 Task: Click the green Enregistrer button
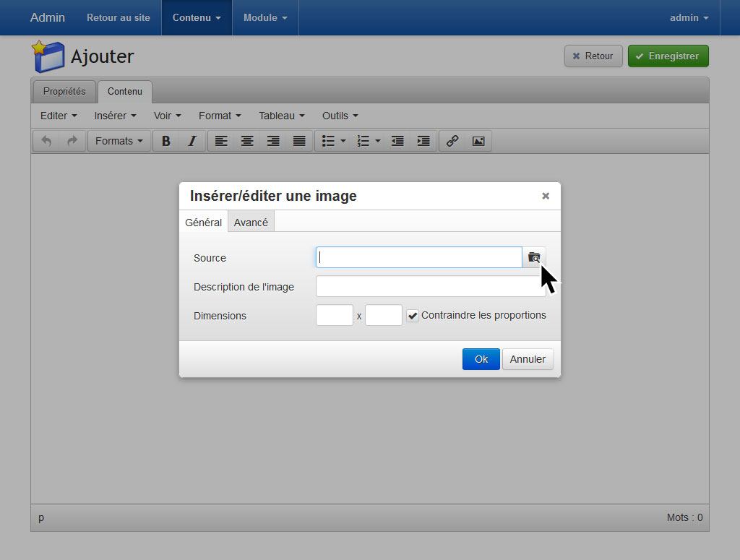pyautogui.click(x=668, y=56)
